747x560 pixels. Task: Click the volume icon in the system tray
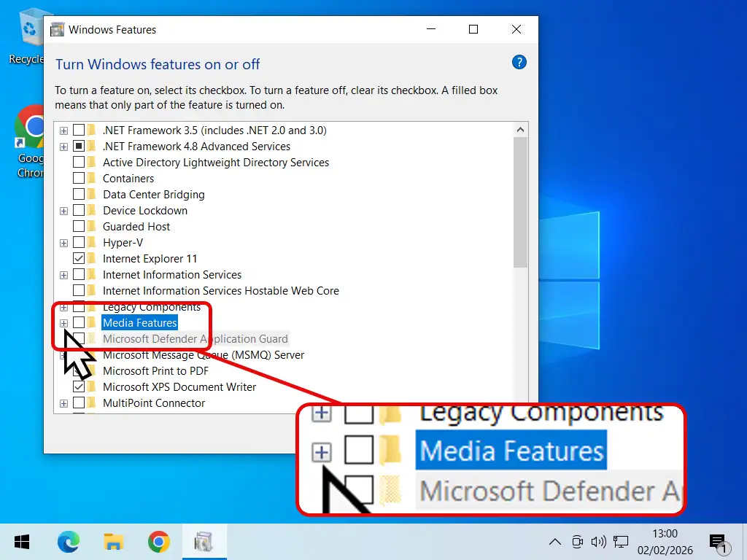coord(599,542)
